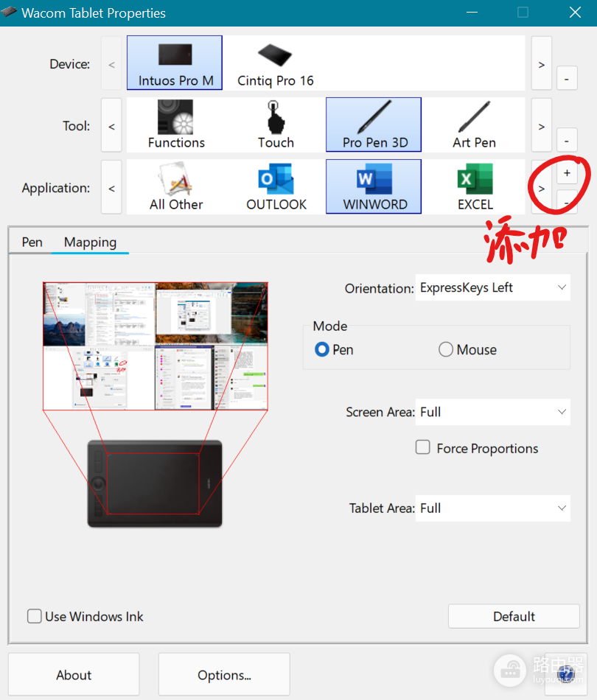Open the Options dialog
This screenshot has height=700, width=597.
pyautogui.click(x=224, y=674)
